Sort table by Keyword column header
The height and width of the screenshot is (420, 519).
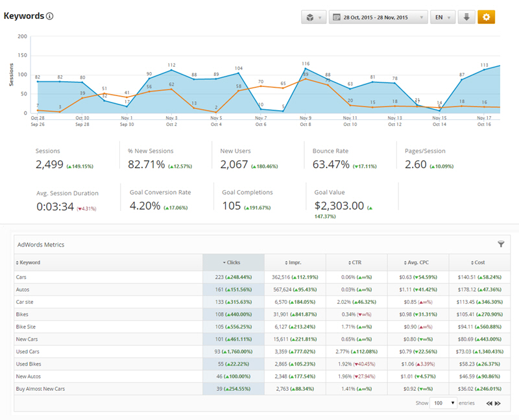pyautogui.click(x=29, y=262)
